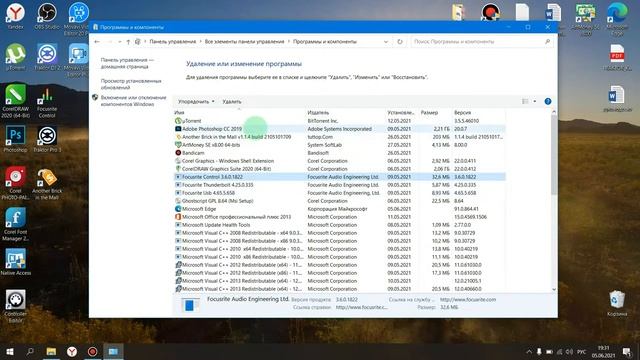Go back with the left arrow
Screen dimensions: 640x360
coord(97,42)
